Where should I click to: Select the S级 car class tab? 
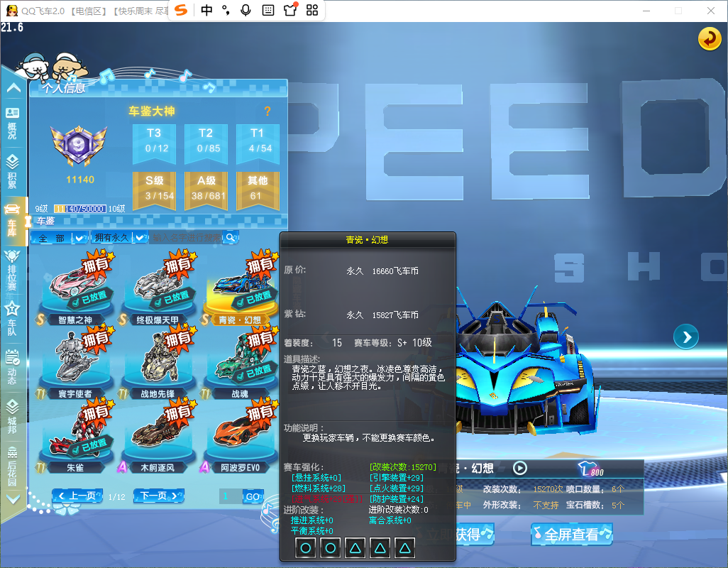154,190
